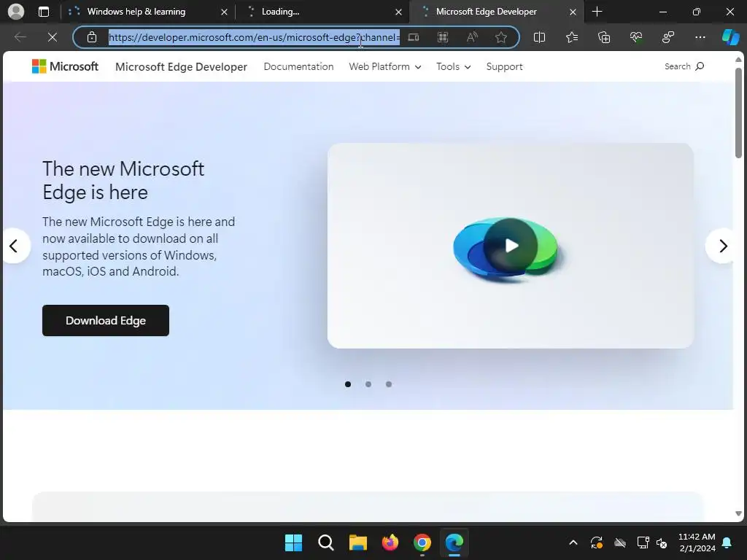Viewport: 747px width, 560px height.
Task: Go back to previous page
Action: point(20,37)
